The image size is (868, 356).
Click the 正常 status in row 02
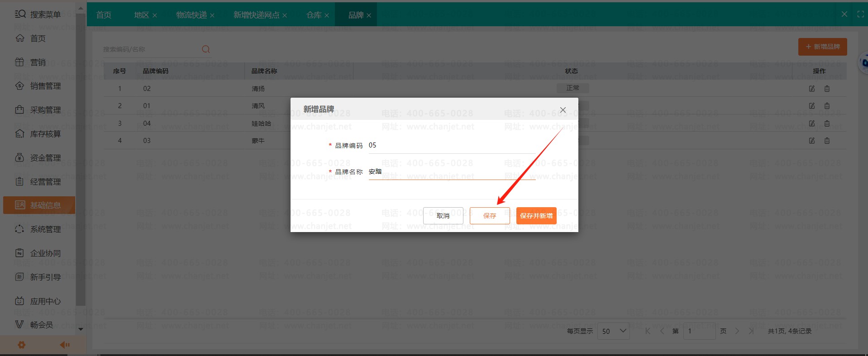click(x=572, y=88)
